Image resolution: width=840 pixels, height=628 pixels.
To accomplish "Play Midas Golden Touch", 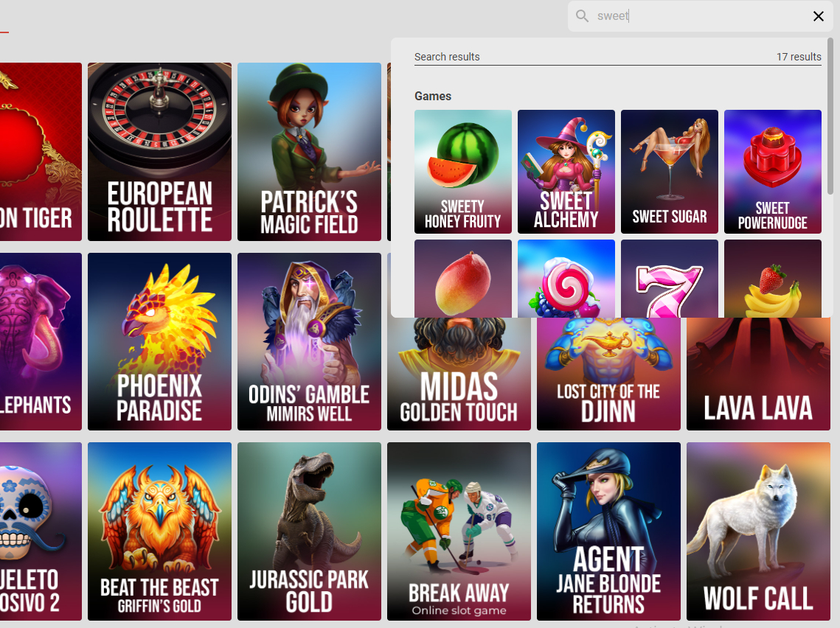I will (459, 374).
